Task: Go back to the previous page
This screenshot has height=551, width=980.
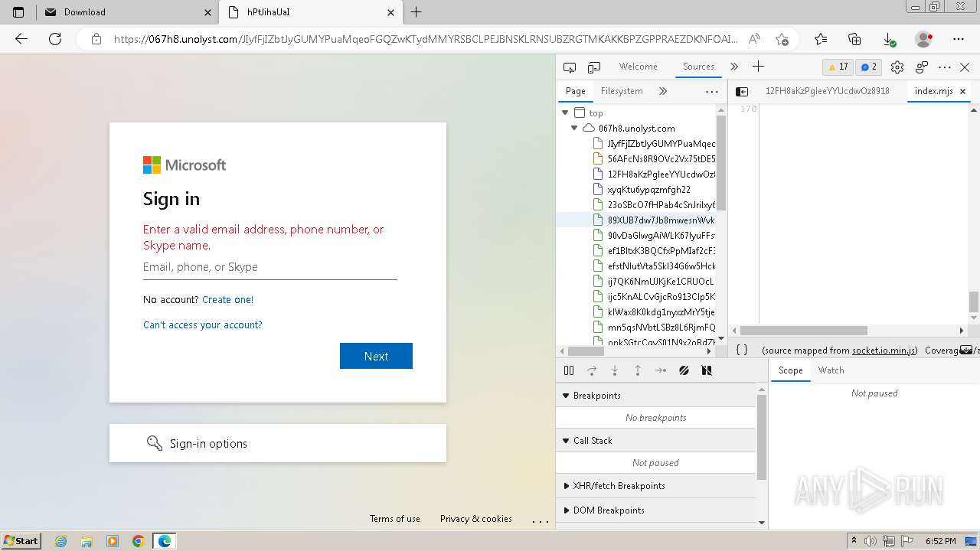Action: [x=21, y=39]
